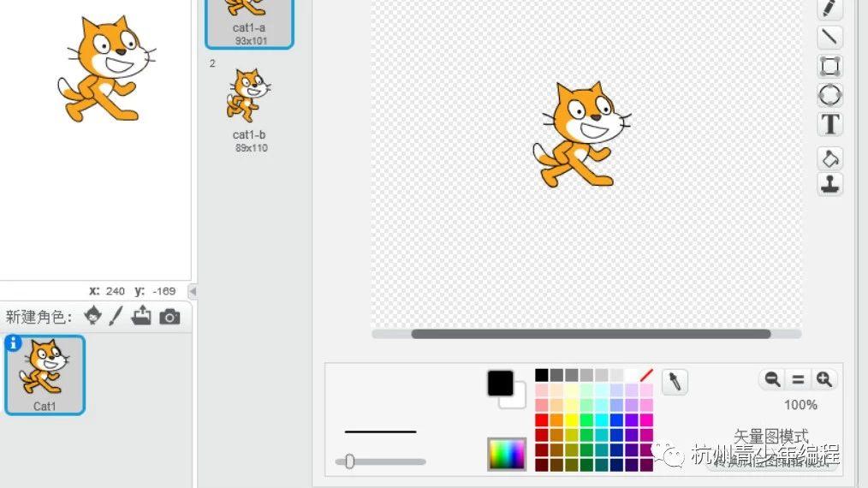Viewport: 868px width, 488px height.
Task: Select the Stamp duplicate tool
Action: (829, 184)
